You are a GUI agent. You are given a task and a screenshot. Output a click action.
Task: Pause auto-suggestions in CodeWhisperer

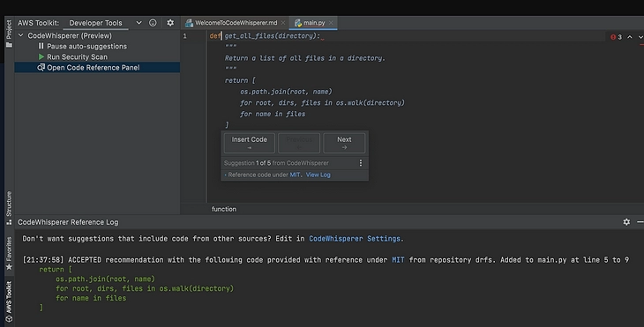(86, 47)
